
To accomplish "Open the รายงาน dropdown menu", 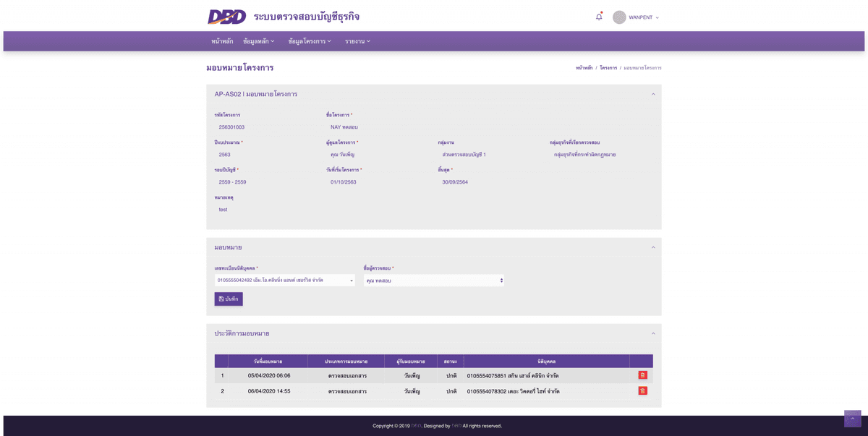I will (357, 41).
